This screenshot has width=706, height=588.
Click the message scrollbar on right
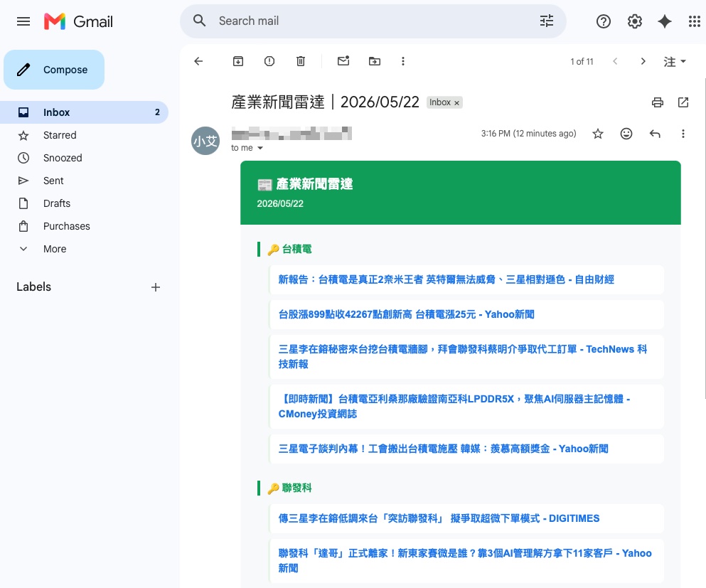tap(704, 239)
